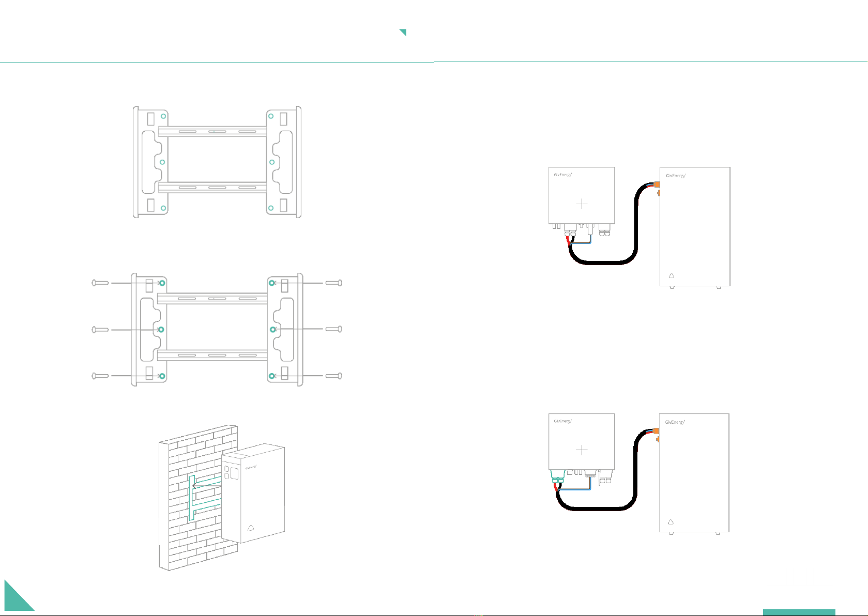Image resolution: width=868 pixels, height=616 pixels.
Task: Click the GivEnergy label on lower inverter
Action: (x=563, y=421)
